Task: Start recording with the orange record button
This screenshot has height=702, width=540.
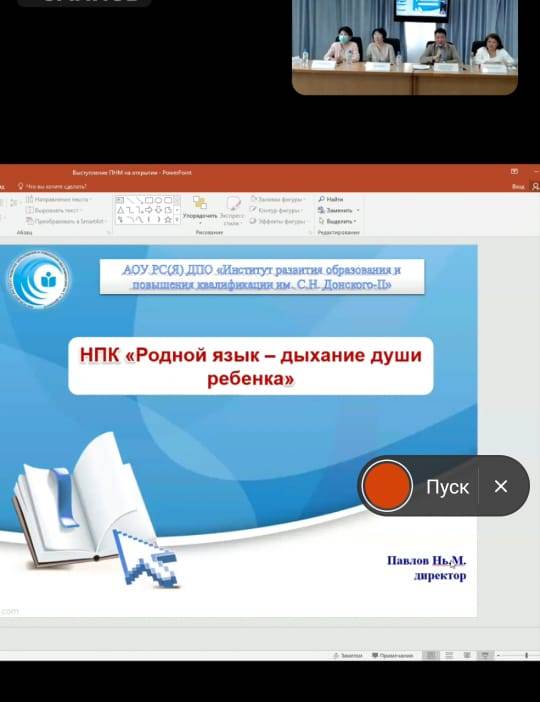Action: click(x=387, y=486)
